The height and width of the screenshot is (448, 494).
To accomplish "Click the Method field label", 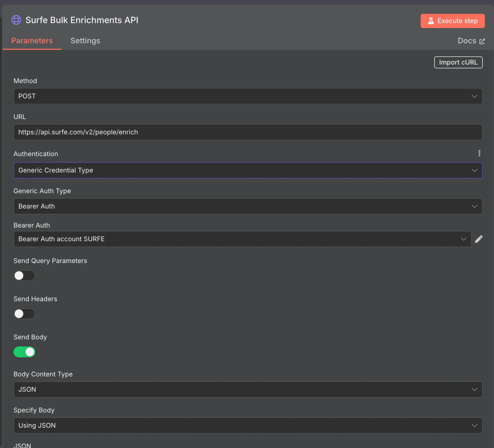I will tap(25, 81).
